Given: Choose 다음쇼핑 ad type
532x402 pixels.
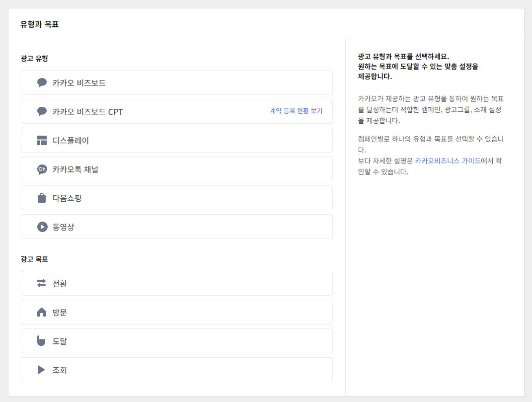Looking at the screenshot, I should click(176, 198).
